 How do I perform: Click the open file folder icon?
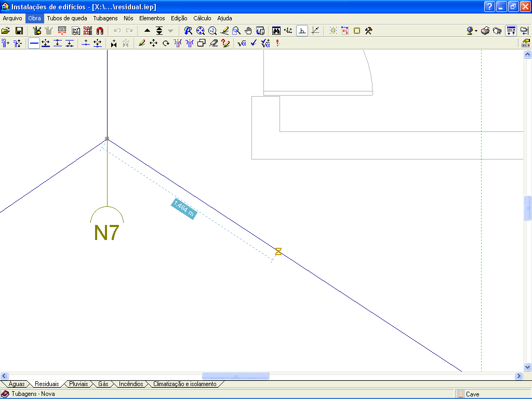click(6, 31)
